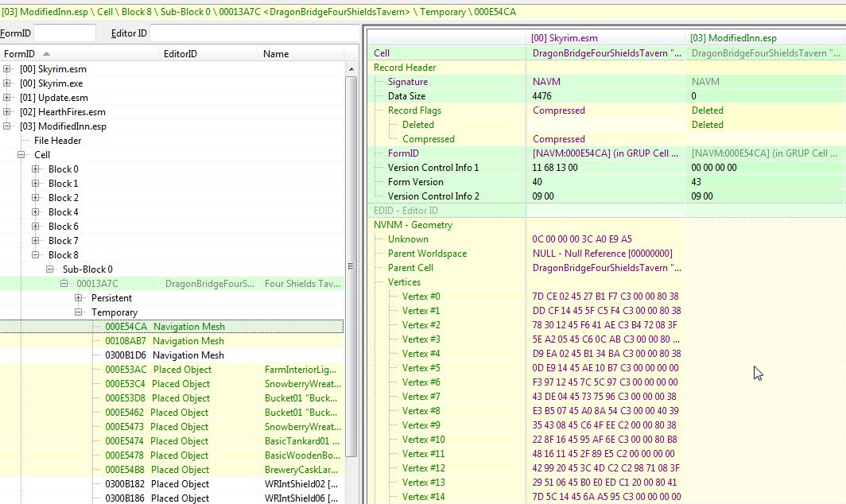
Task: Select 000E54B8 Placed Object BreweryCask row
Action: [172, 470]
